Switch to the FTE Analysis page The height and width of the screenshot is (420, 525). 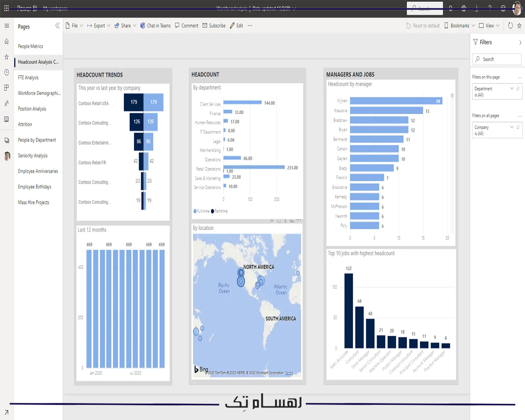[x=28, y=77]
